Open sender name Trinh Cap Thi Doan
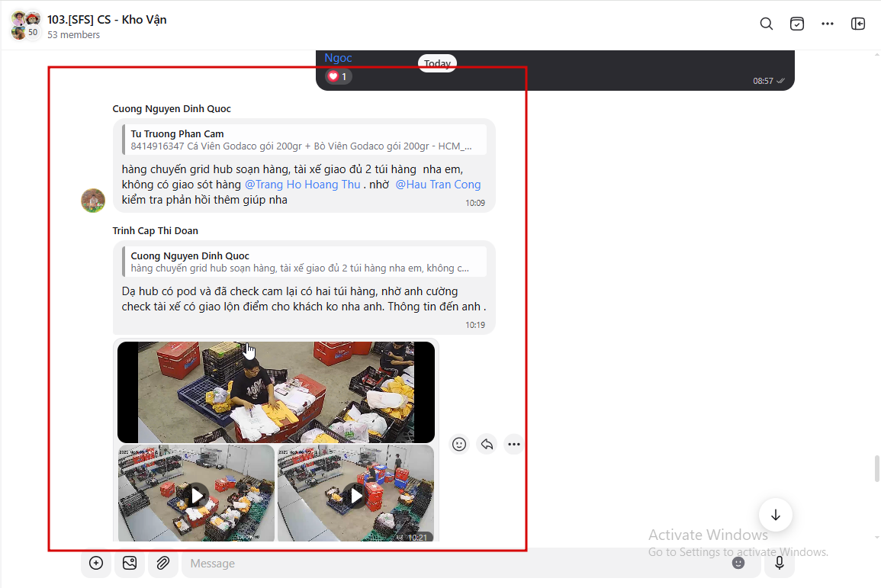Image resolution: width=881 pixels, height=588 pixels. pyautogui.click(x=155, y=231)
